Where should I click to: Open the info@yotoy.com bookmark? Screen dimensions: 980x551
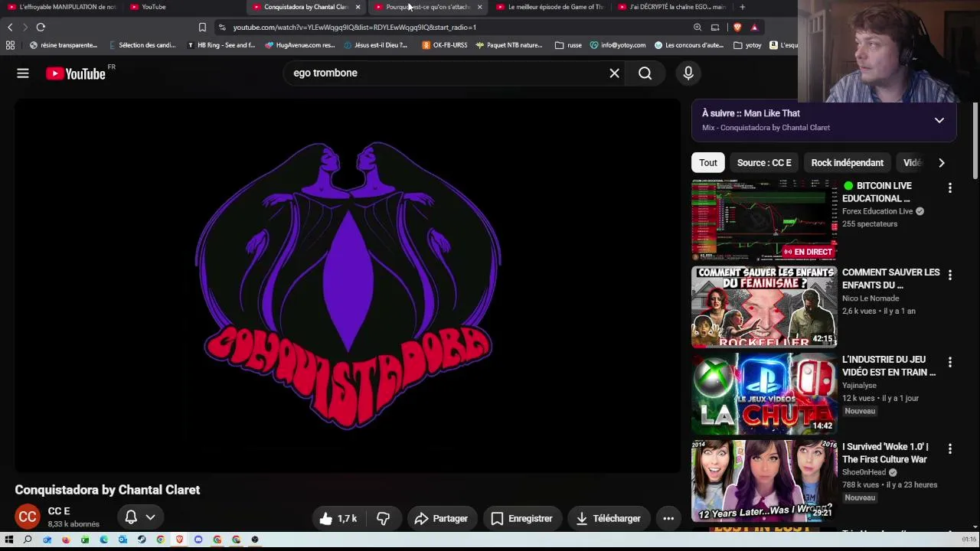pos(618,45)
